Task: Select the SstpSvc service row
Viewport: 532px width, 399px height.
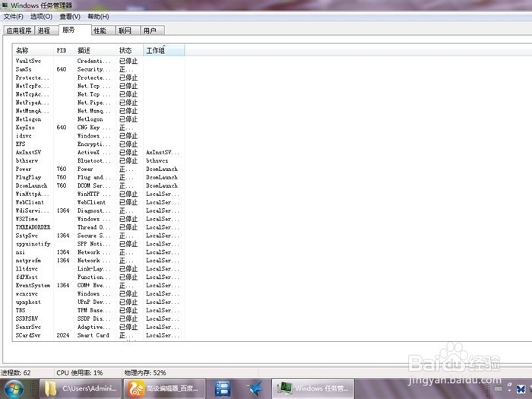Action: pos(99,236)
